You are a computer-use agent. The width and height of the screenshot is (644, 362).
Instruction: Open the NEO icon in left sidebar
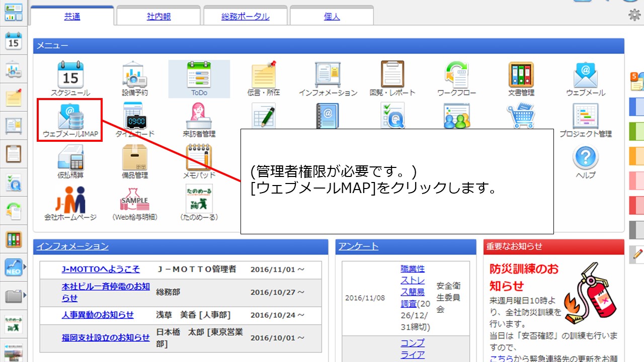pyautogui.click(x=13, y=266)
